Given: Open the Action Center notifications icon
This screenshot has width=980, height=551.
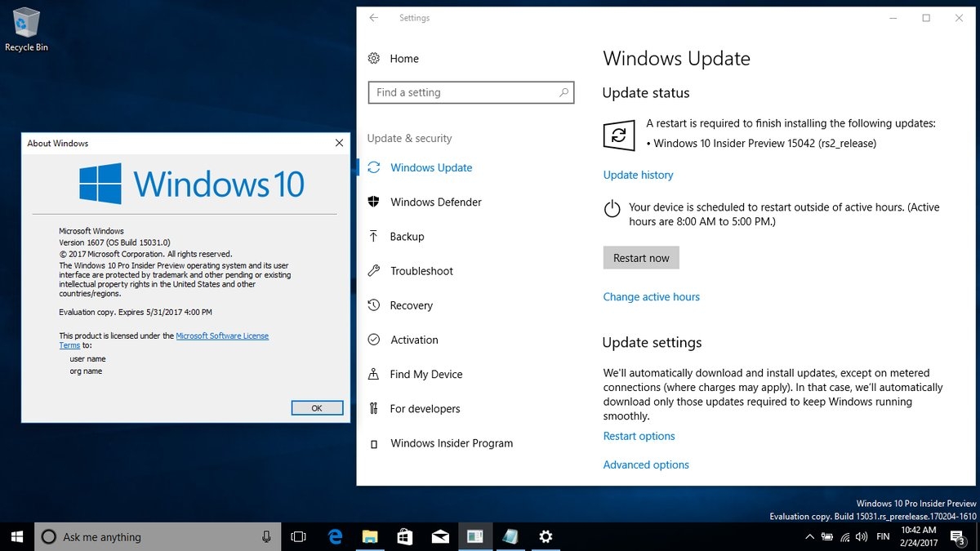Looking at the screenshot, I should coord(956,536).
